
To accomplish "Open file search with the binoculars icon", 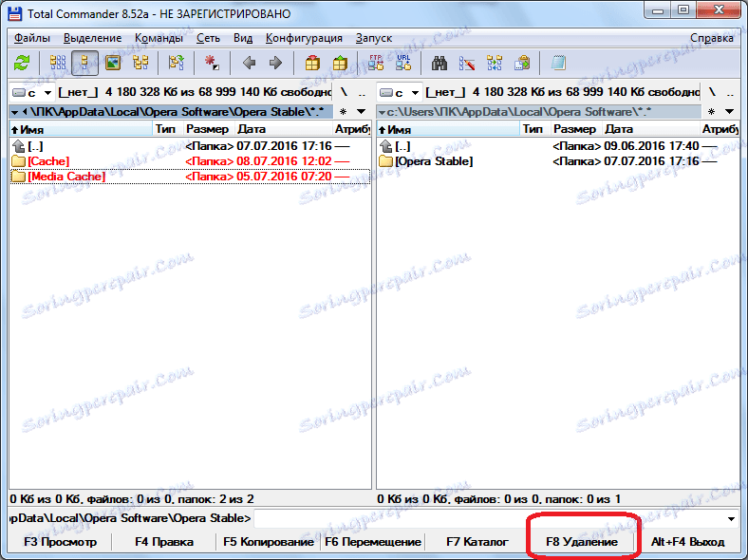I will [x=439, y=63].
